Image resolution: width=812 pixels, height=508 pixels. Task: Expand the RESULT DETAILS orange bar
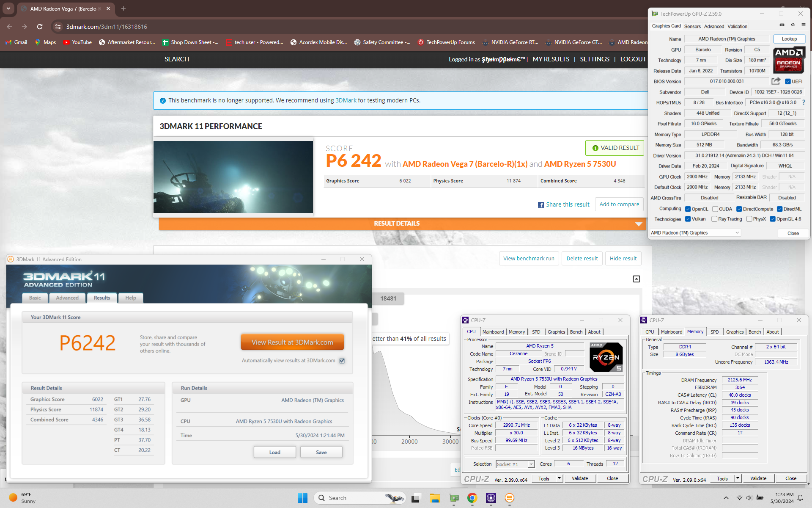coord(401,224)
